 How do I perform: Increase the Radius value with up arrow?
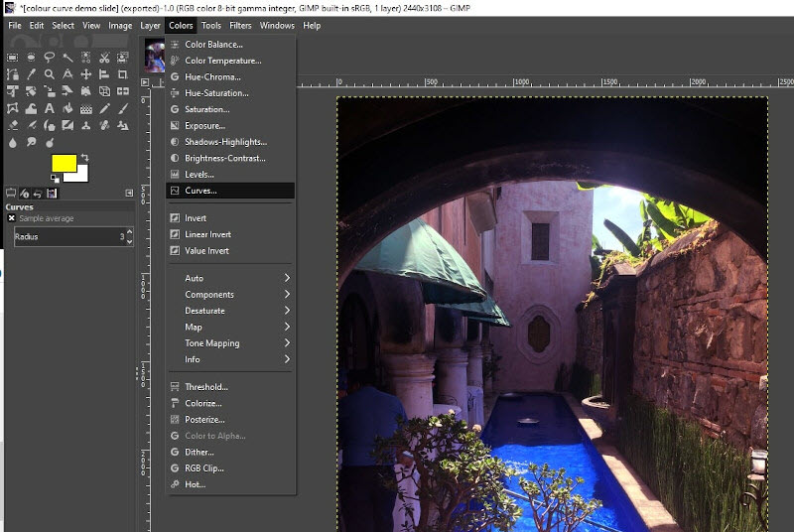[x=130, y=232]
